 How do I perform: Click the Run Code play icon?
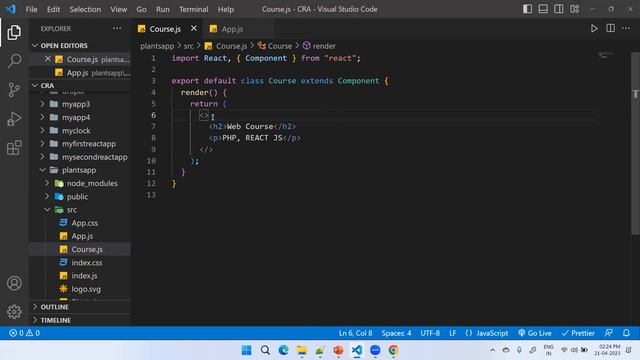(x=594, y=29)
